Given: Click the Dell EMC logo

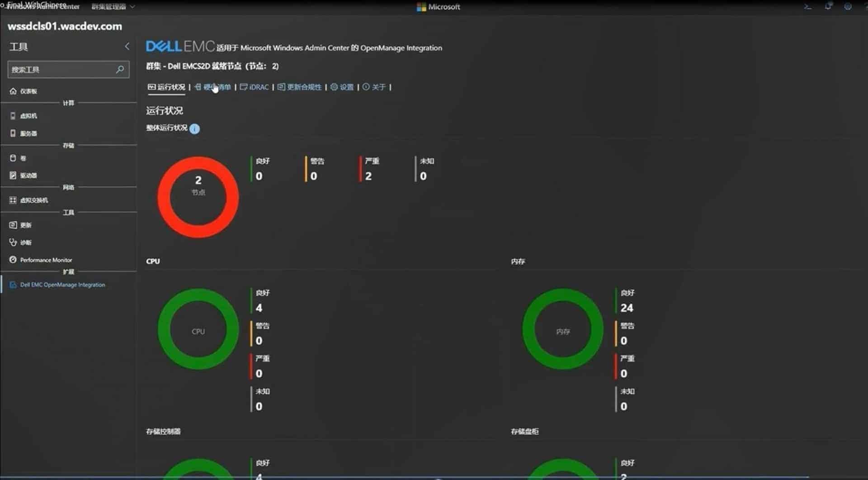Looking at the screenshot, I should (x=180, y=46).
